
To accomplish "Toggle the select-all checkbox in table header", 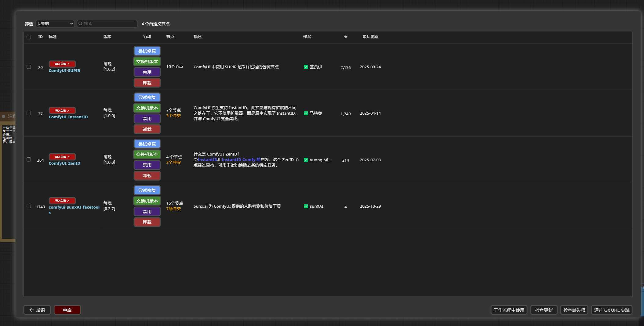I will [x=29, y=37].
